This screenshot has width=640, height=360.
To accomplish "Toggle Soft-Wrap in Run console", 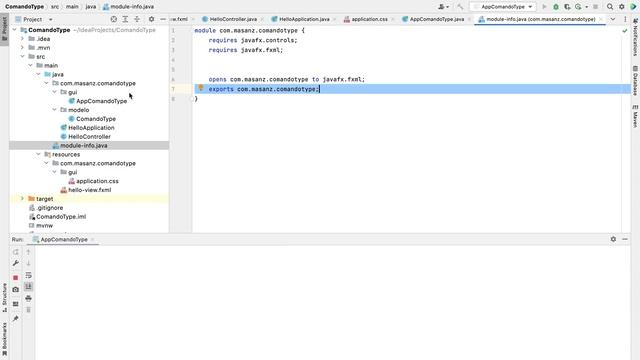I will 28,276.
